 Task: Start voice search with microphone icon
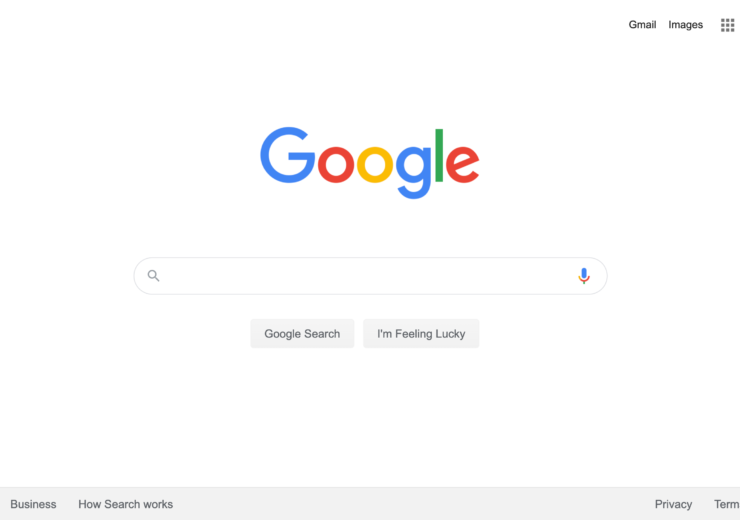pos(584,276)
